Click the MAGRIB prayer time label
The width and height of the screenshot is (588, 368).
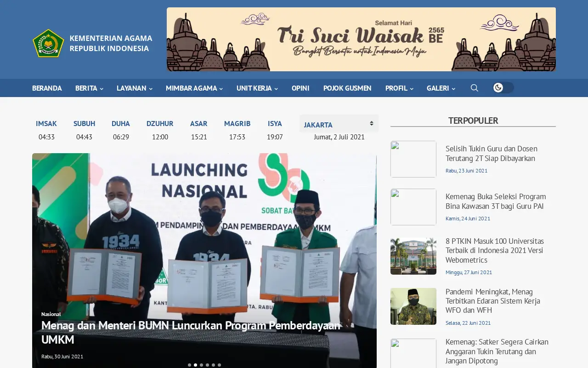coord(237,123)
